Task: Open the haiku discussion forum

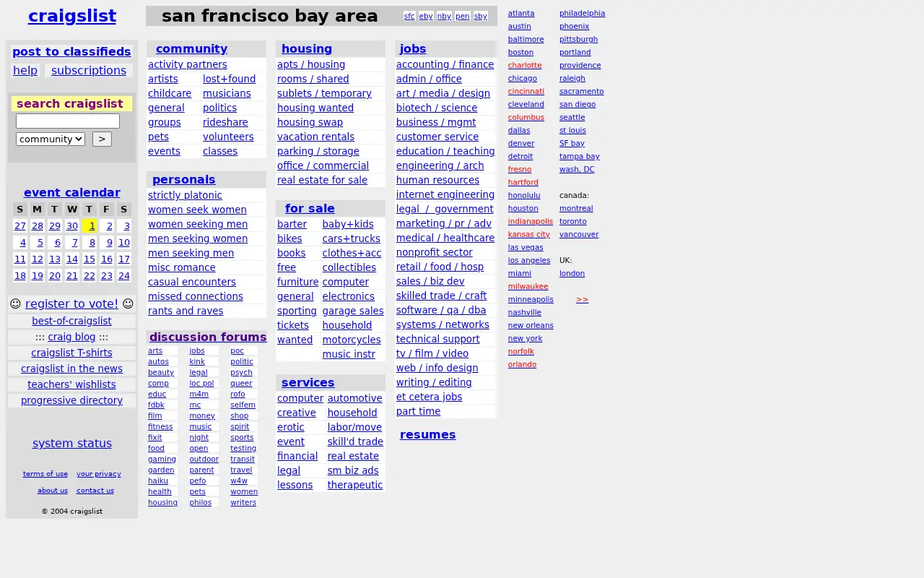Action: pyautogui.click(x=158, y=480)
